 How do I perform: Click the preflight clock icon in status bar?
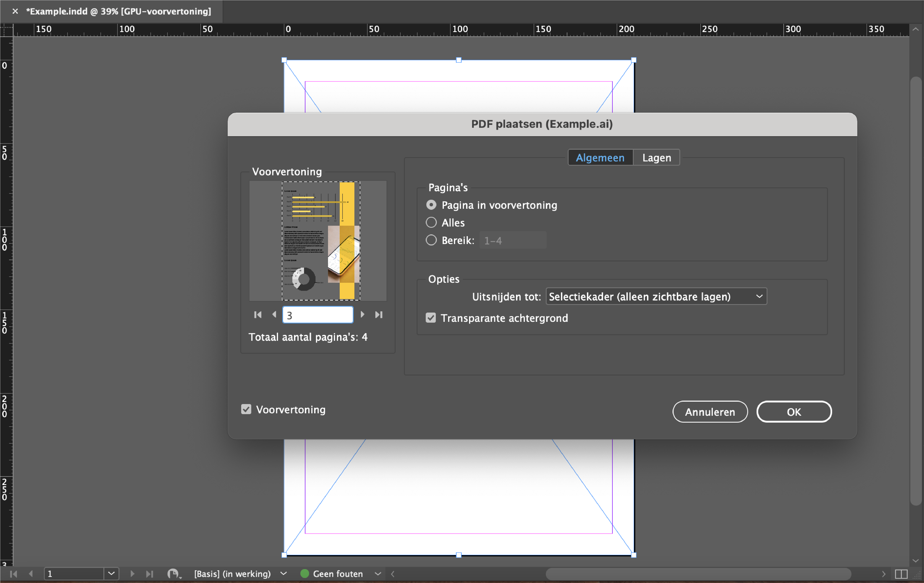click(173, 574)
